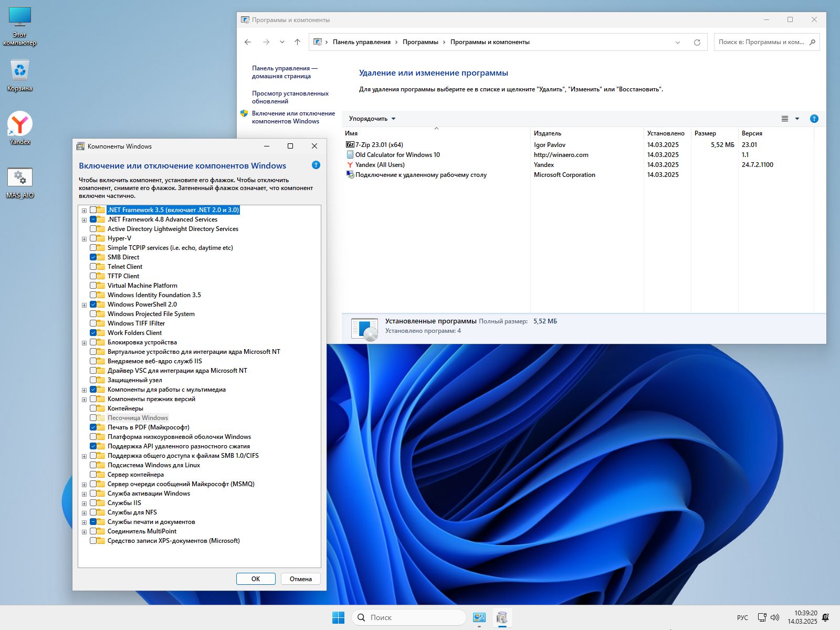
Task: Open the Recycle Bin desktop icon
Action: point(20,75)
